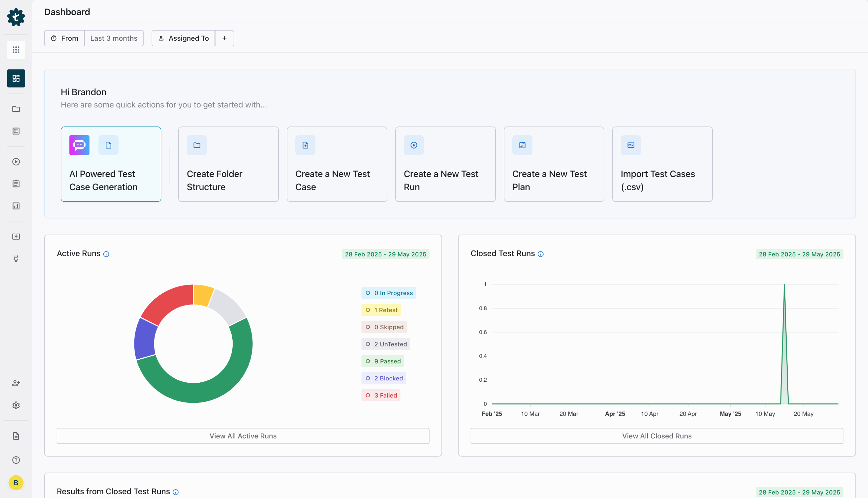Toggle the 9 Passed legend item
Image resolution: width=868 pixels, height=498 pixels.
click(x=383, y=361)
